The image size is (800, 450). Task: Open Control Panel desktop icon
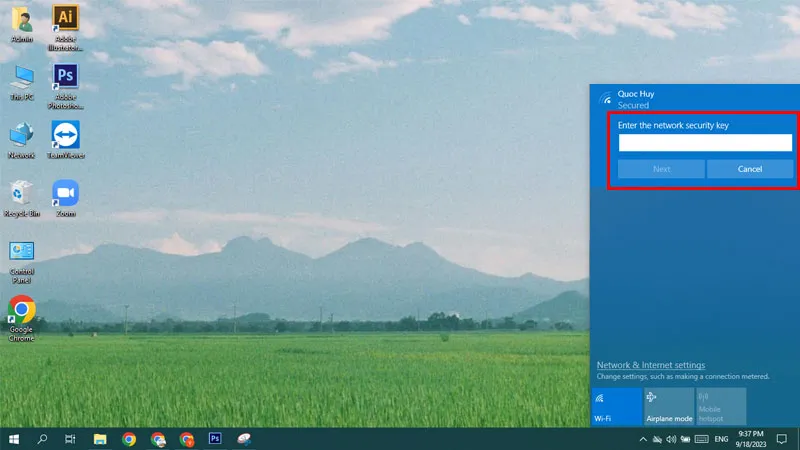click(21, 254)
